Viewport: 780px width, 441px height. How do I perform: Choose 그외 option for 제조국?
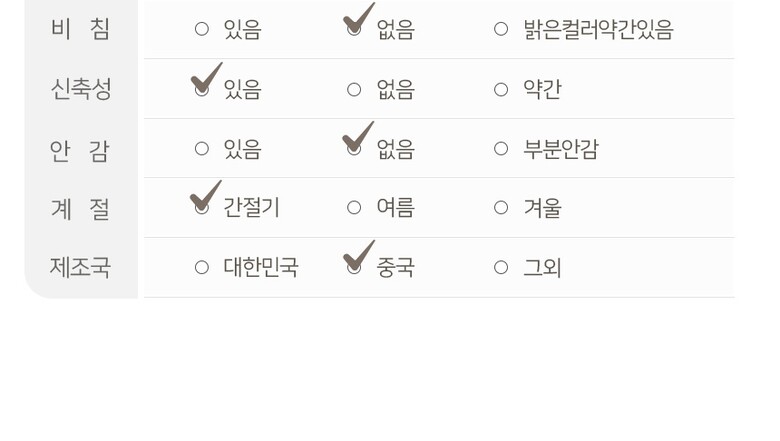(x=501, y=267)
